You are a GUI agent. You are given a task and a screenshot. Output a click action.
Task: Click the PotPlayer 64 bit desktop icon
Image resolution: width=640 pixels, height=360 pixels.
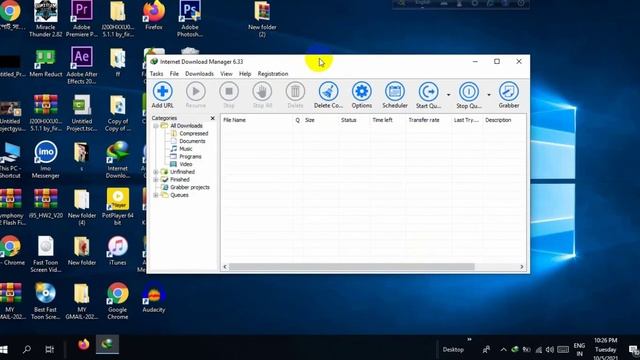coord(118,206)
